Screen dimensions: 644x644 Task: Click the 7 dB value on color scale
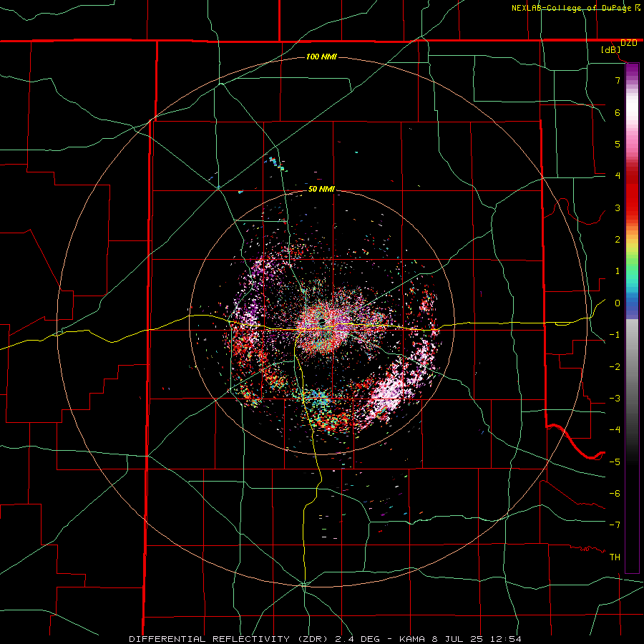pos(618,80)
